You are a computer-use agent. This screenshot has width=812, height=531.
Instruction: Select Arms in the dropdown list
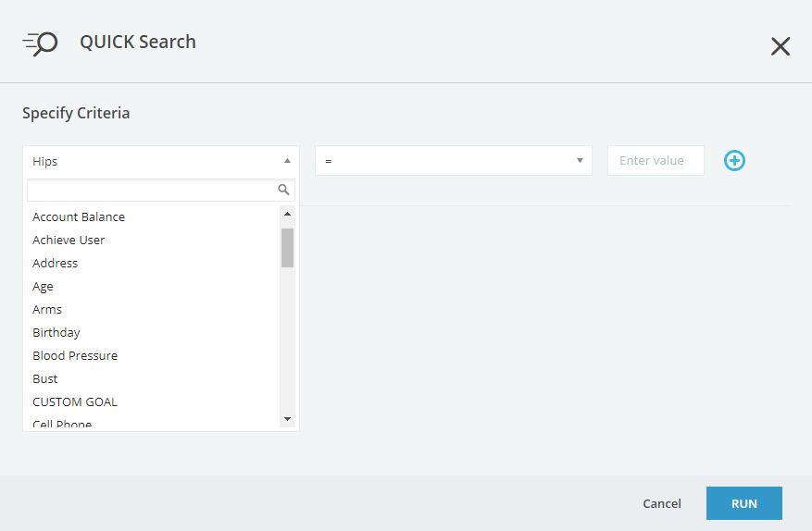47,310
